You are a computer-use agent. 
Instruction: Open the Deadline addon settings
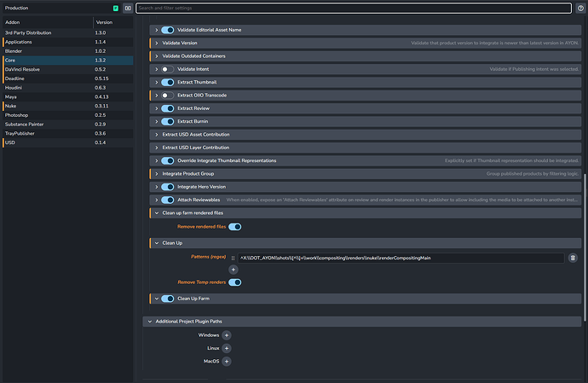[x=17, y=78]
